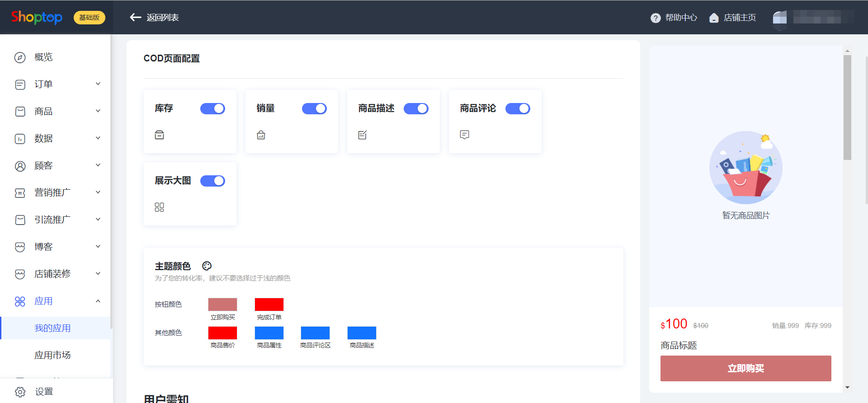
Task: Click the 库存 box icon
Action: click(159, 135)
